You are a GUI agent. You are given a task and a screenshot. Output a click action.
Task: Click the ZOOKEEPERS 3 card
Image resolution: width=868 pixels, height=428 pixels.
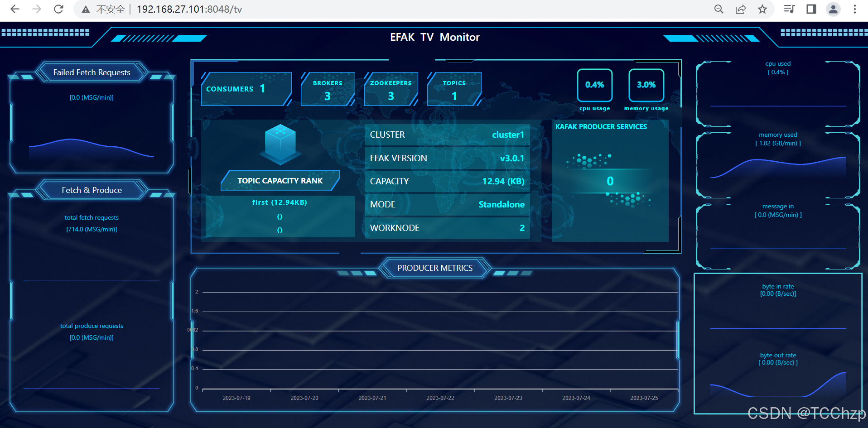click(x=391, y=89)
